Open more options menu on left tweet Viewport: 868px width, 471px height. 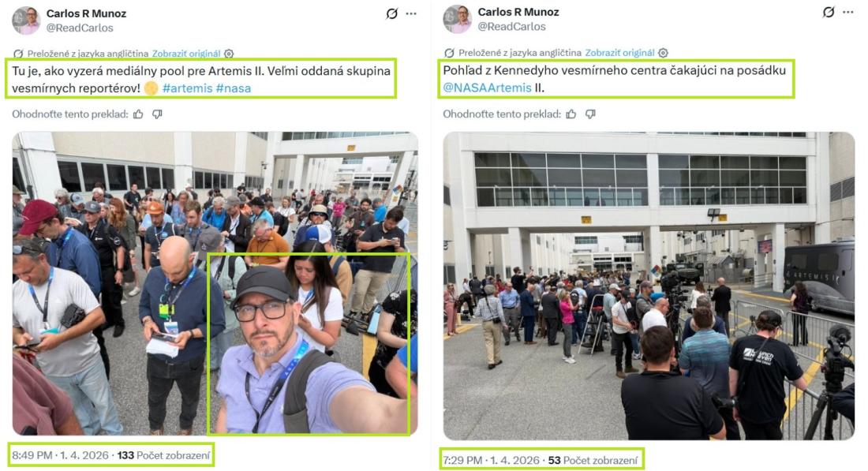point(411,13)
